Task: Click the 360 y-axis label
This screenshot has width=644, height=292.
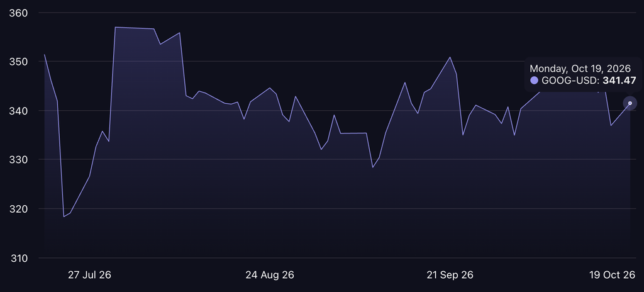Action: 18,13
